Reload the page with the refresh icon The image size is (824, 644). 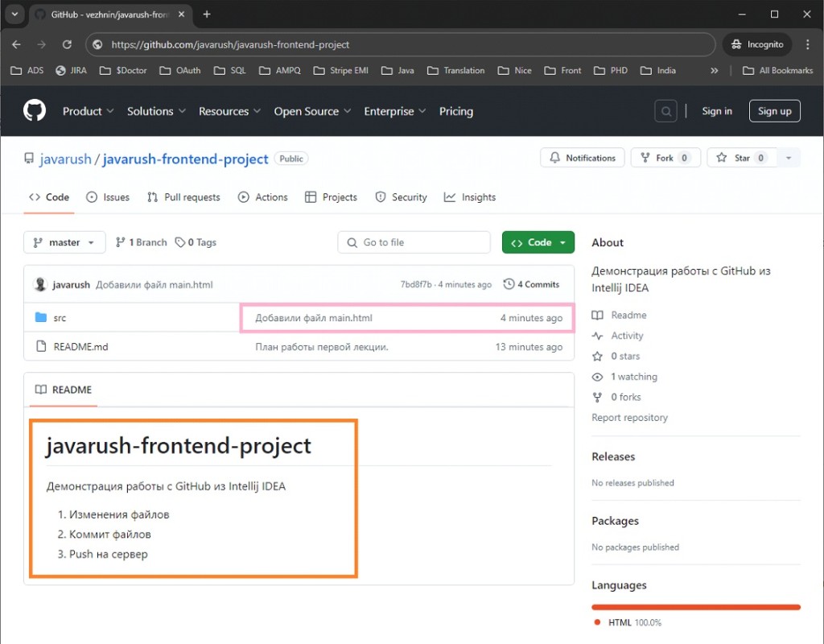67,45
